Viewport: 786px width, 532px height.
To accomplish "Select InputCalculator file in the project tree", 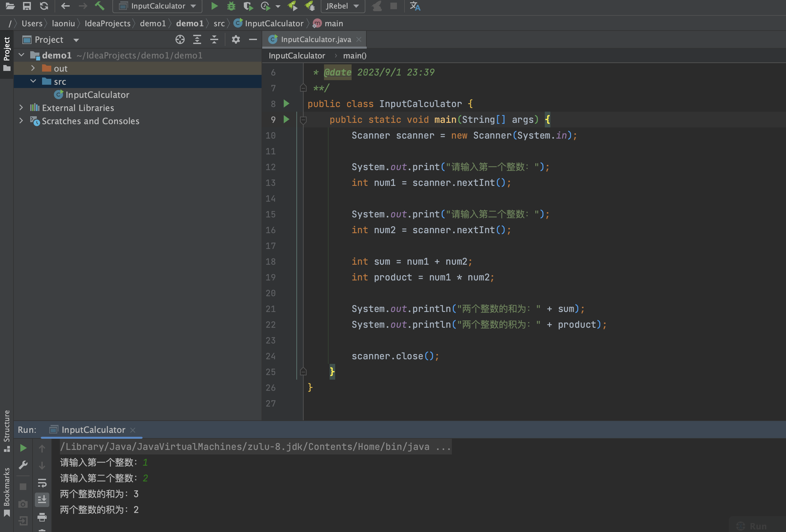I will (97, 95).
